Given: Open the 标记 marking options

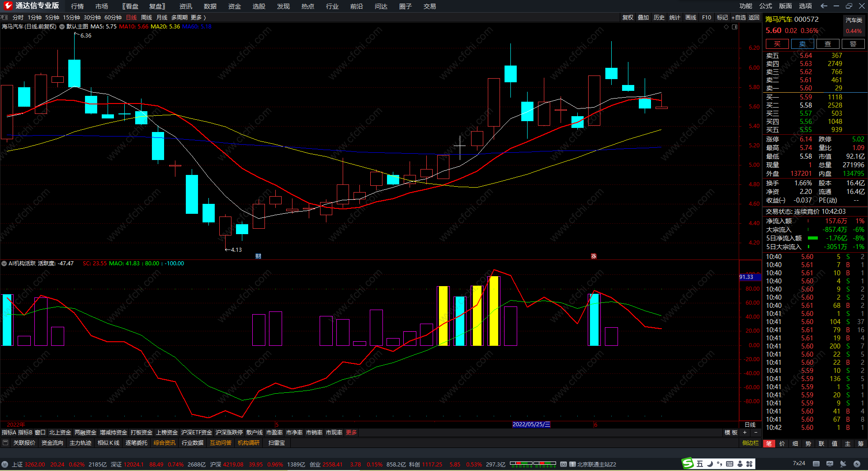Looking at the screenshot, I should (722, 18).
